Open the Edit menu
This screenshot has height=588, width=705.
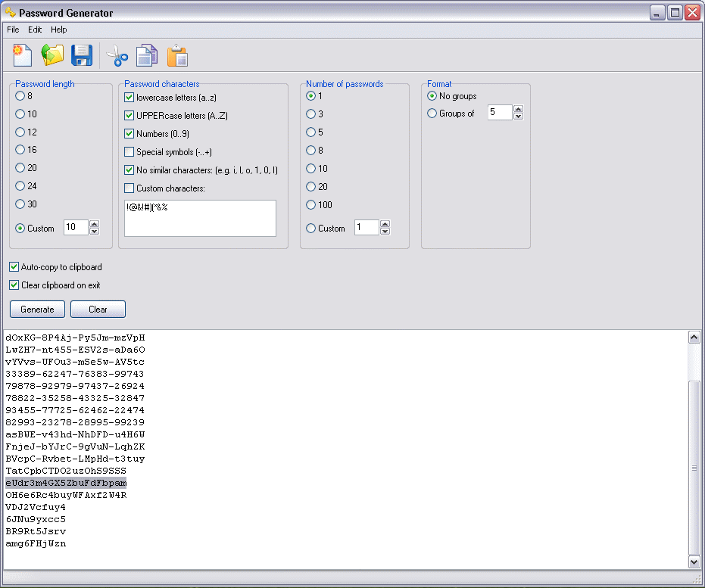coord(35,30)
